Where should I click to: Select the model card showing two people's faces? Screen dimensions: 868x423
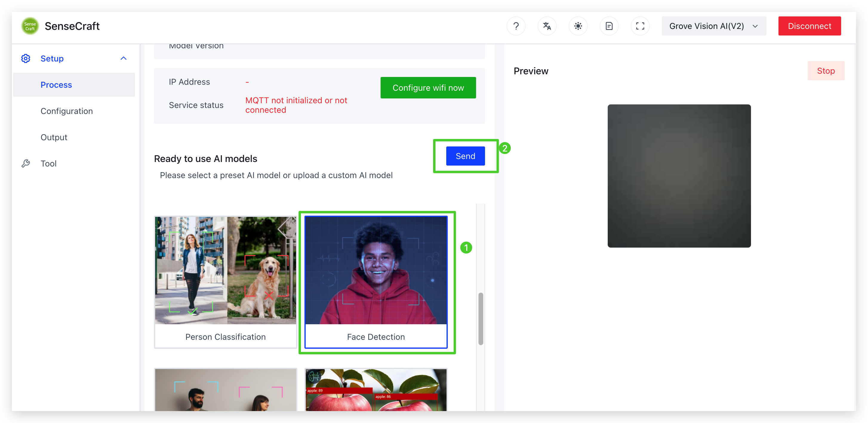(225, 390)
